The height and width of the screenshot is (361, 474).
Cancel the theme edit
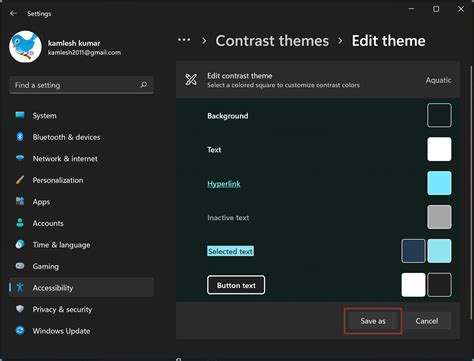coord(427,321)
